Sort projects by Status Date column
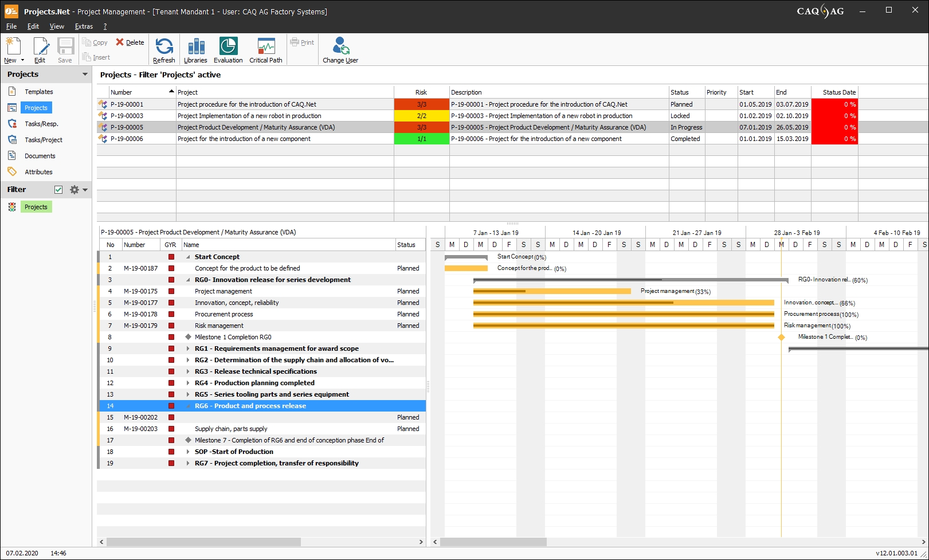 pos(834,92)
